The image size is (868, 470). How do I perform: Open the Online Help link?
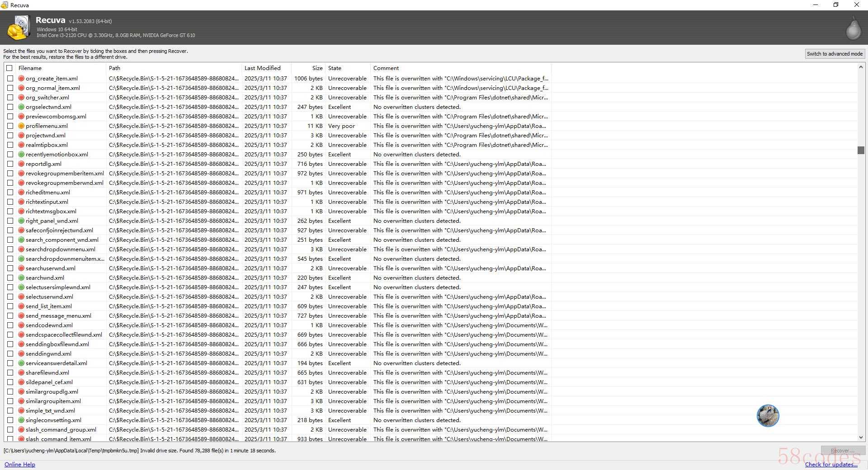click(20, 465)
